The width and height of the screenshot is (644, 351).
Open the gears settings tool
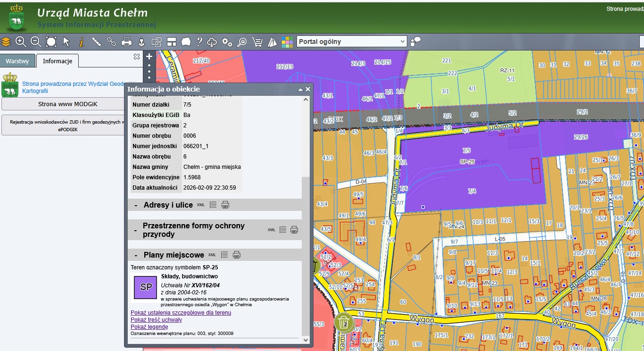pos(227,42)
